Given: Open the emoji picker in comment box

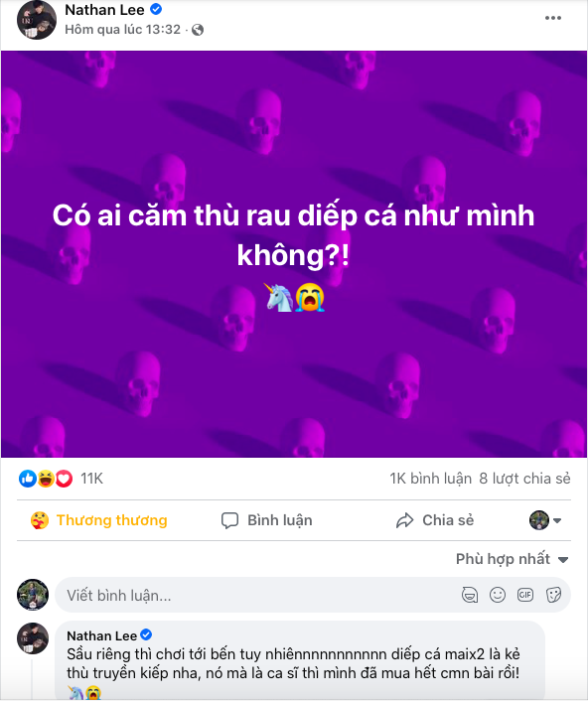Looking at the screenshot, I should coord(498,595).
